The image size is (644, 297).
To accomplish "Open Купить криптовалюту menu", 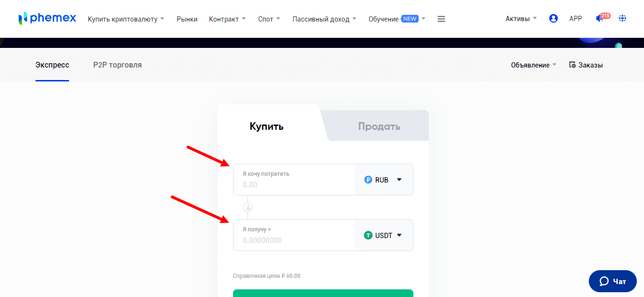I will pos(126,19).
